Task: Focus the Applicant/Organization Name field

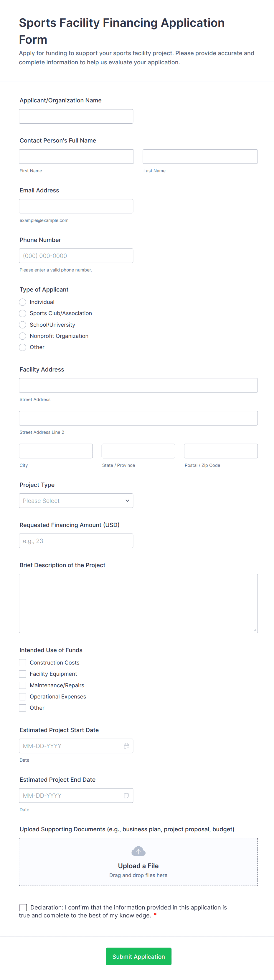Action: 76,116
